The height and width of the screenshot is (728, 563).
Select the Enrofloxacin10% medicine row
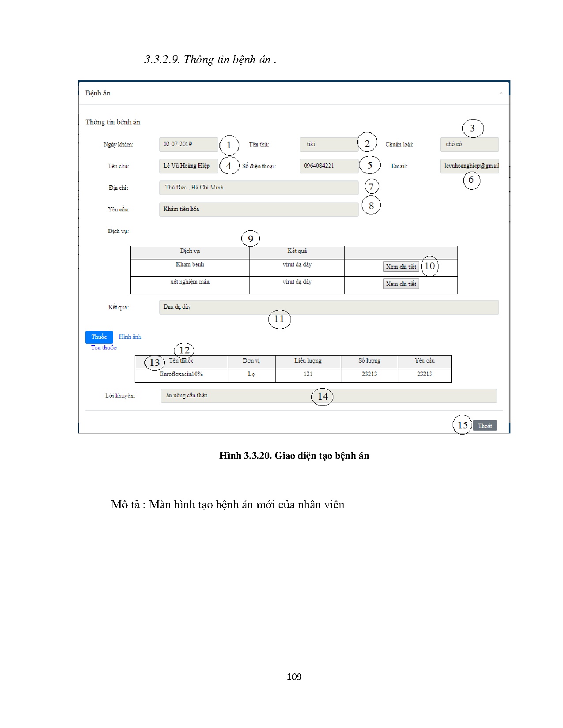pyautogui.click(x=181, y=374)
